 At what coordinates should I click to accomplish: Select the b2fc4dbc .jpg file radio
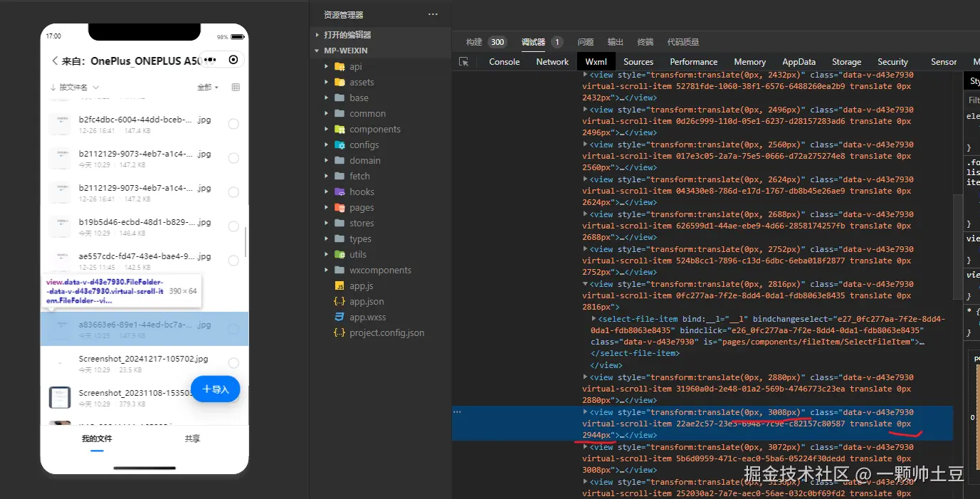coord(233,124)
